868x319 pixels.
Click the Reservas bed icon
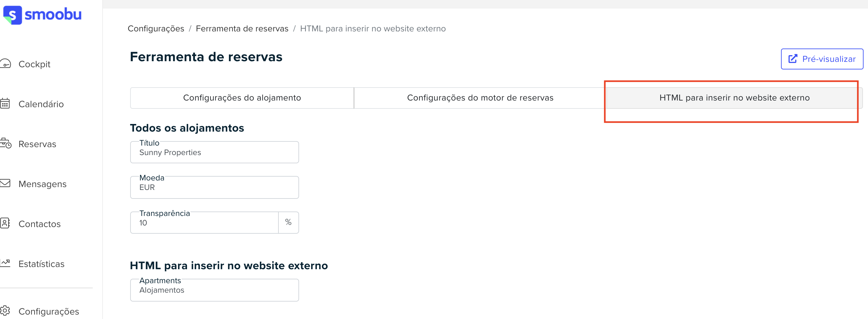click(6, 143)
